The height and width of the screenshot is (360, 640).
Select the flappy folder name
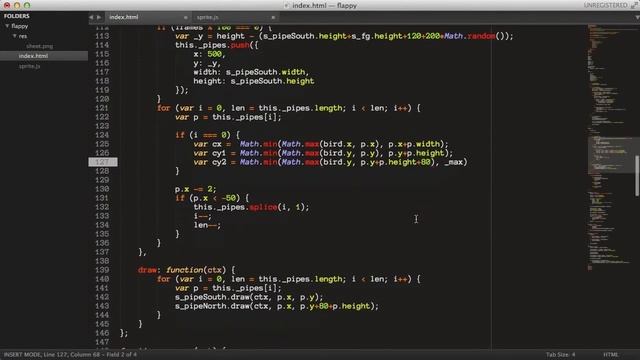[x=20, y=26]
